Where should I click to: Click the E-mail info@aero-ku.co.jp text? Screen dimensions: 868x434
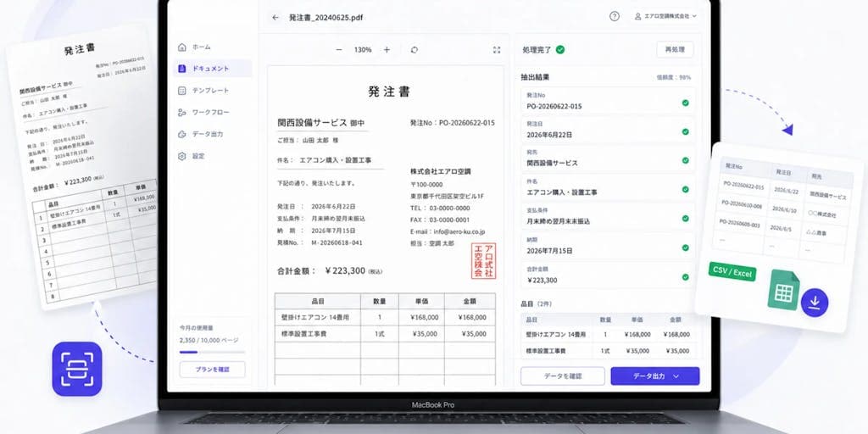click(x=448, y=232)
